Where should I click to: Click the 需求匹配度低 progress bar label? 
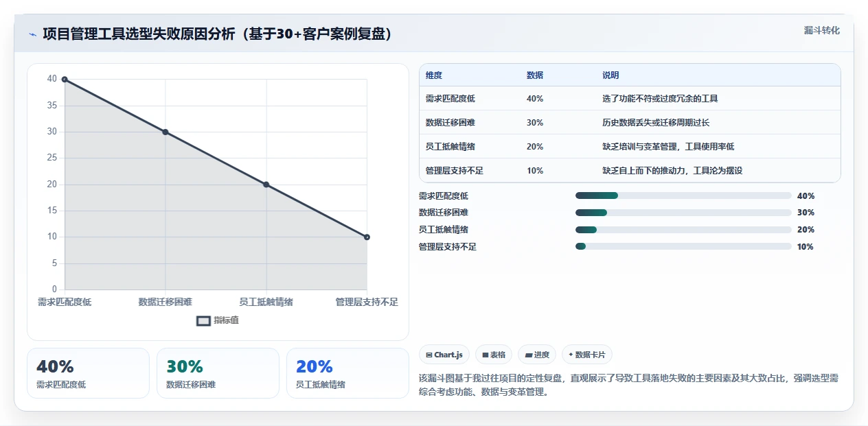point(444,196)
